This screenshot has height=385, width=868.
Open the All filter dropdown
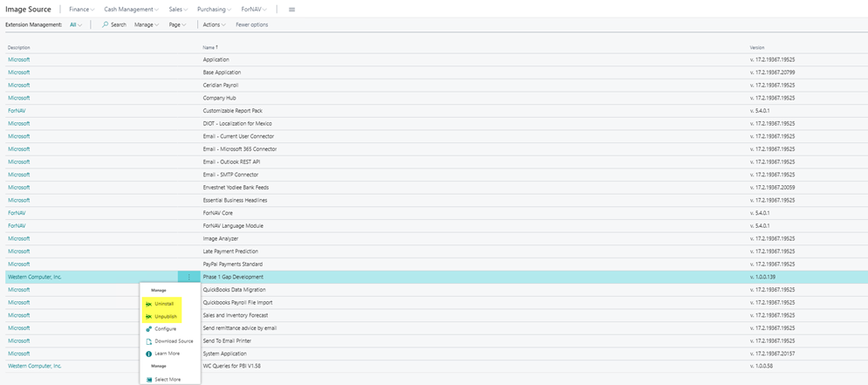point(76,24)
